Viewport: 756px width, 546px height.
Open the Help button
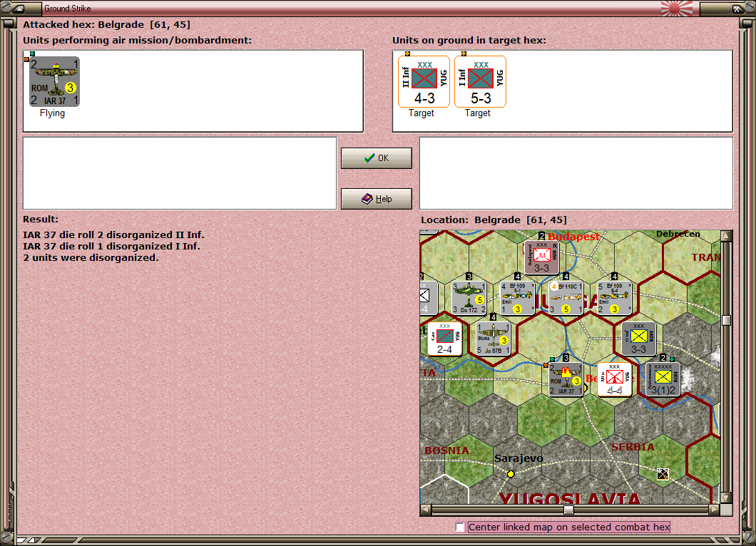377,199
